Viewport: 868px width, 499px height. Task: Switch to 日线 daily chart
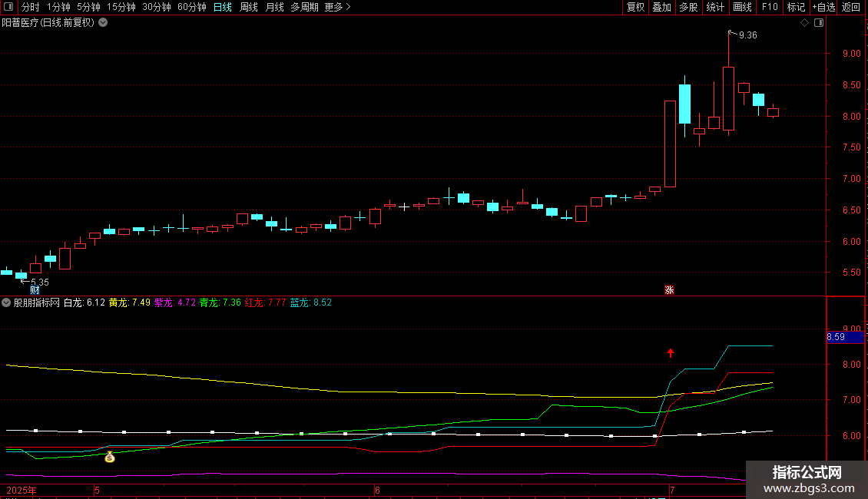click(x=223, y=7)
